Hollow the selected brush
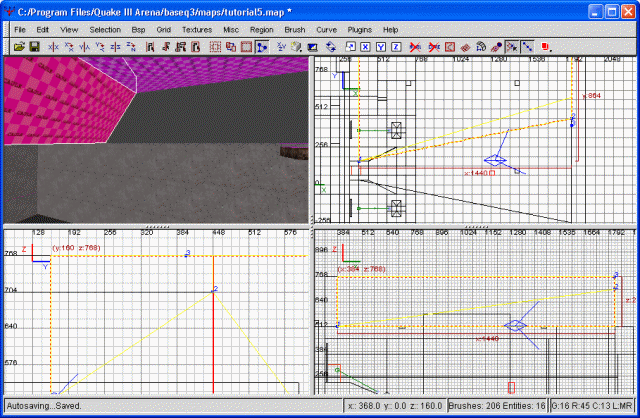This screenshot has height=418, width=640. (246, 47)
